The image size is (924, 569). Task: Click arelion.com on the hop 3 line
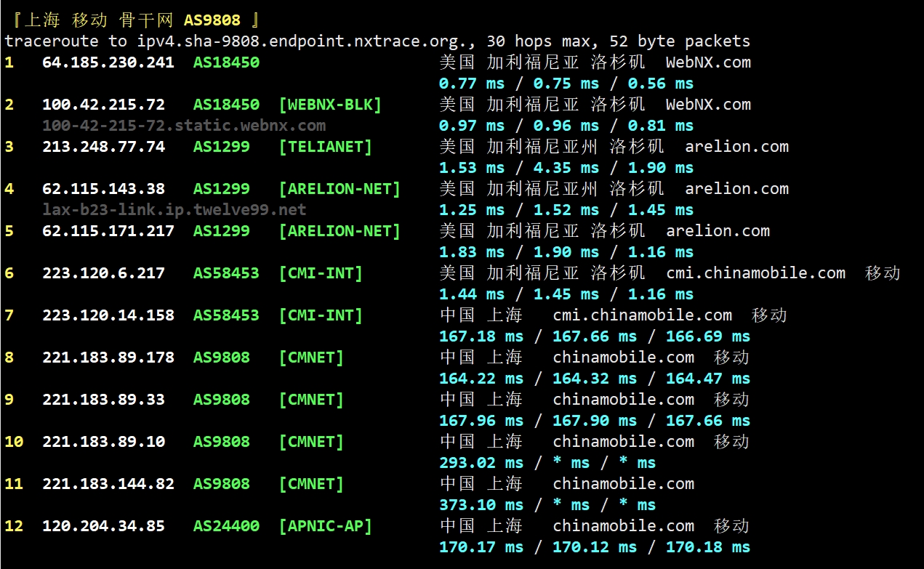[737, 147]
